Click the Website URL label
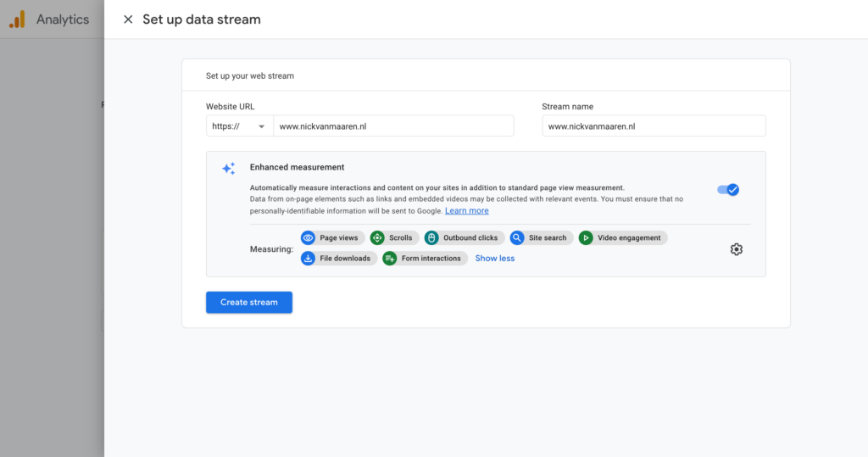This screenshot has width=868, height=457. tap(231, 106)
